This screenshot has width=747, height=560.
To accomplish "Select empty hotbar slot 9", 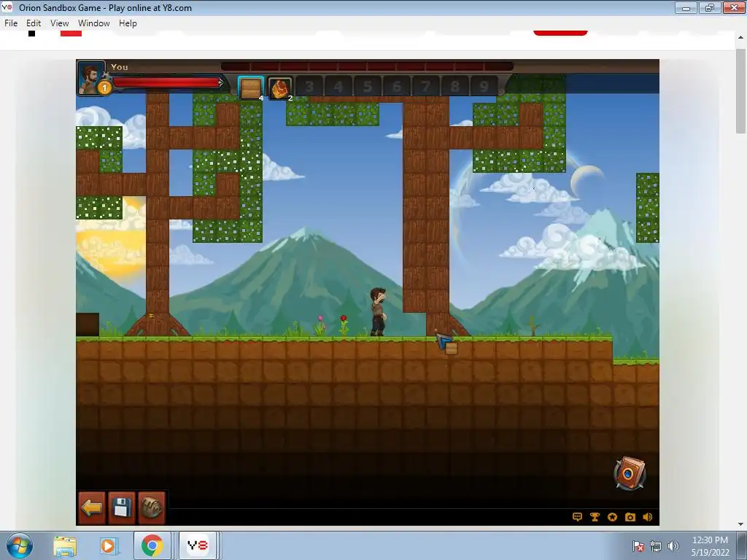I will pyautogui.click(x=484, y=87).
